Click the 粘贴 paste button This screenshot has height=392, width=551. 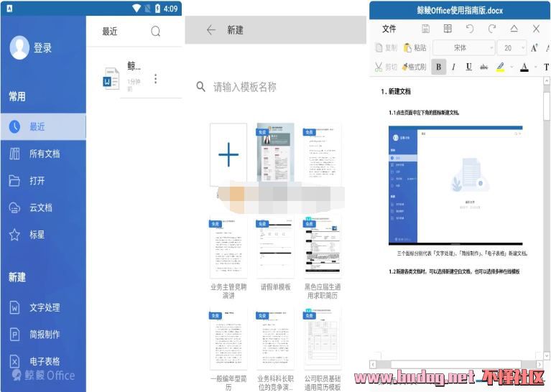415,48
